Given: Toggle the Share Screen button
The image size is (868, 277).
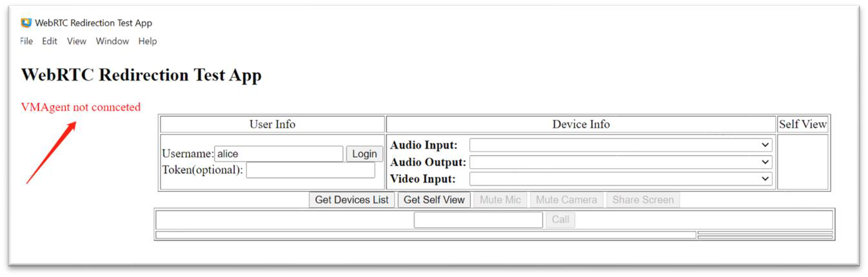Looking at the screenshot, I should click(643, 200).
